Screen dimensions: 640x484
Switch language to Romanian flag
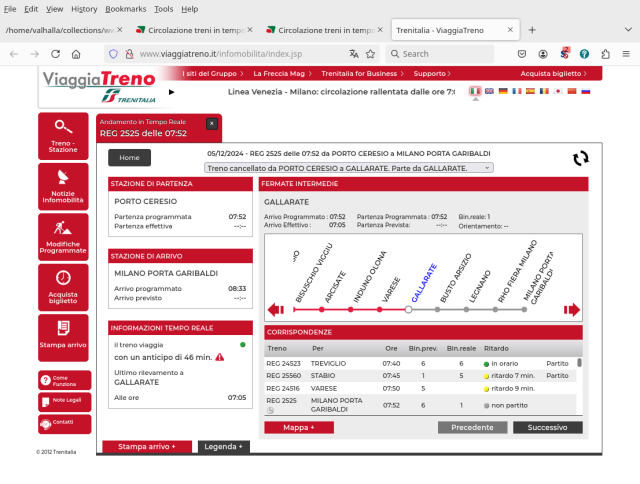[x=544, y=91]
